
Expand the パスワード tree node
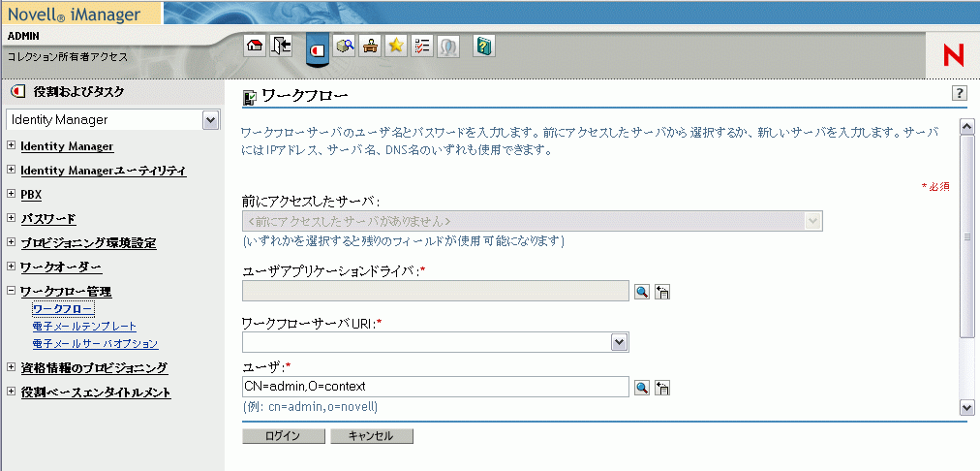[11, 218]
